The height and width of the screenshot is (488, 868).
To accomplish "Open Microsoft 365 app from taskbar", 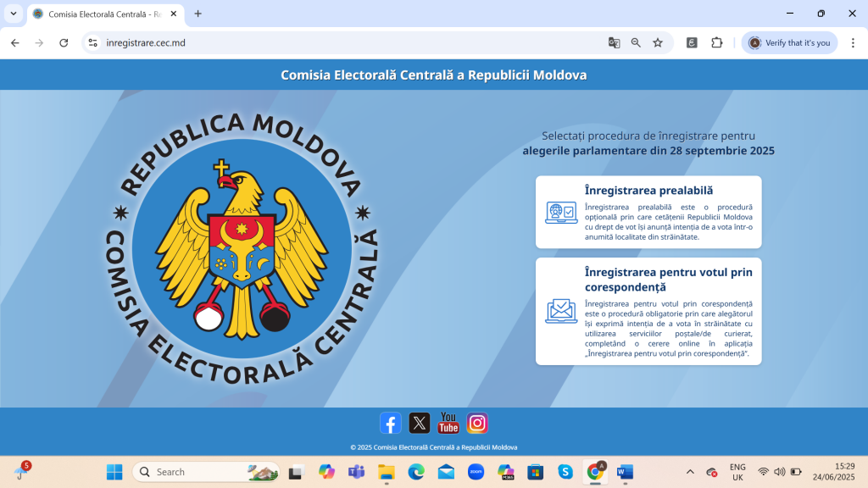I will 505,472.
